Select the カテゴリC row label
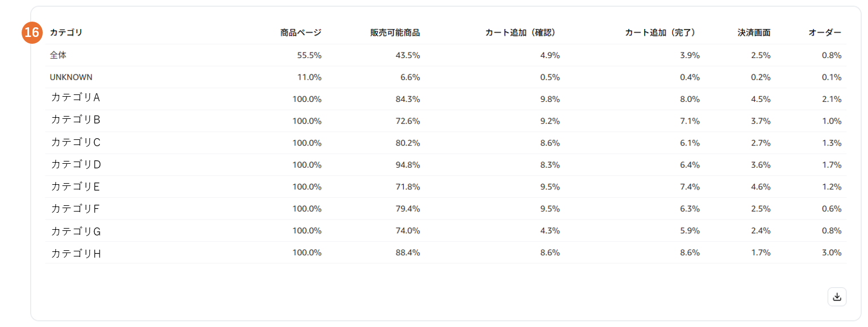868x327 pixels. pyautogui.click(x=76, y=142)
